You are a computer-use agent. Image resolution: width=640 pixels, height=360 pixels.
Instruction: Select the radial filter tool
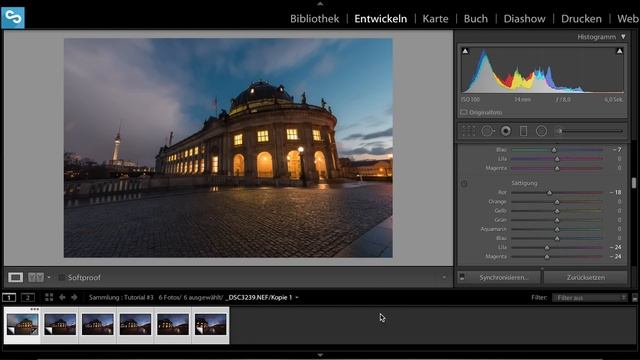point(541,131)
